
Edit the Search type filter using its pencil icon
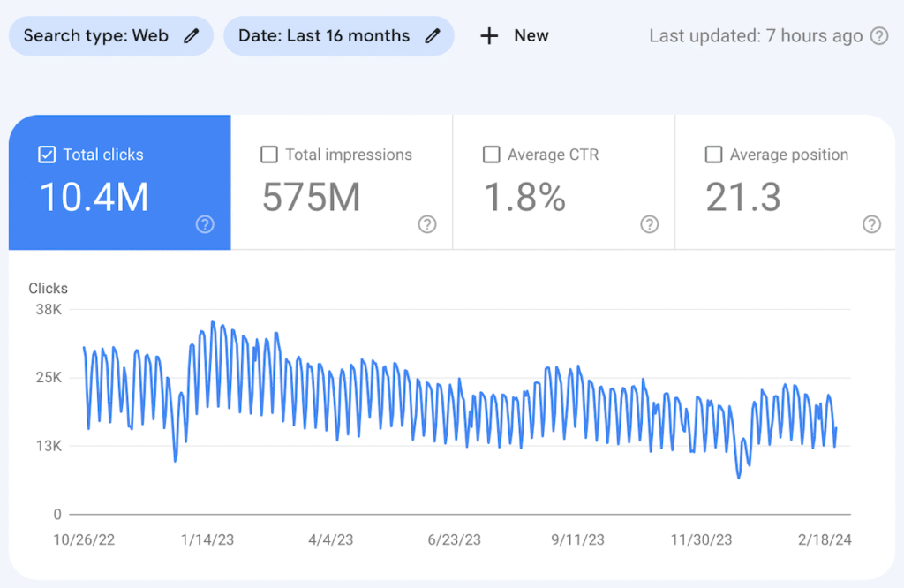point(191,35)
